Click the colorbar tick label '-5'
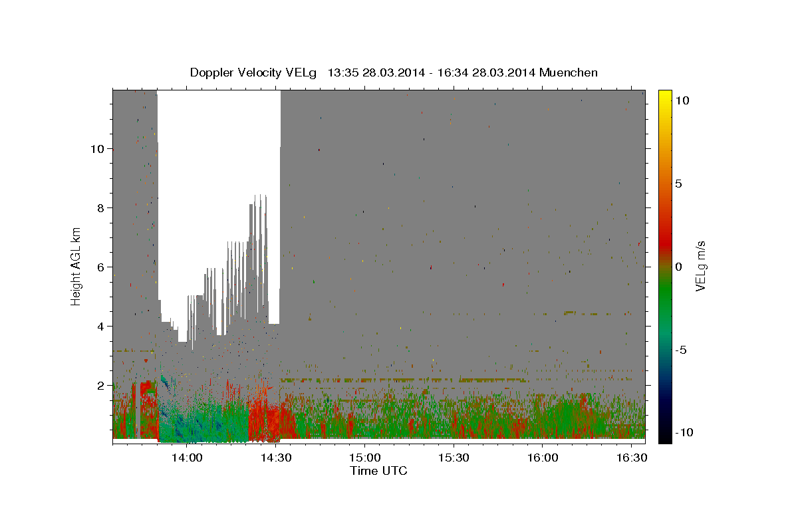This screenshot has height=532, width=798. click(x=682, y=350)
